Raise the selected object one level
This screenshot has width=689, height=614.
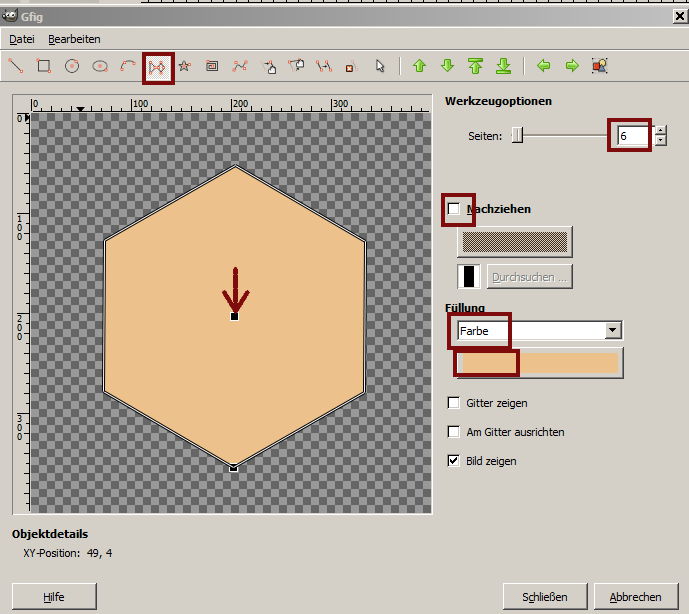[x=420, y=66]
